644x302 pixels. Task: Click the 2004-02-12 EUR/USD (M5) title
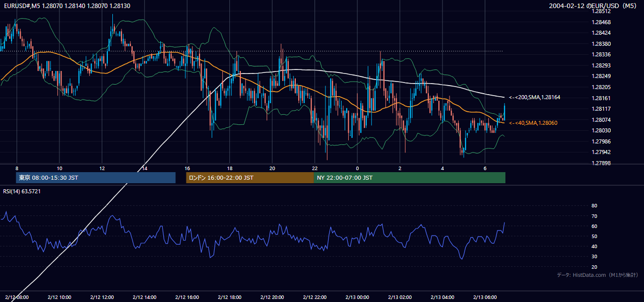pos(594,6)
